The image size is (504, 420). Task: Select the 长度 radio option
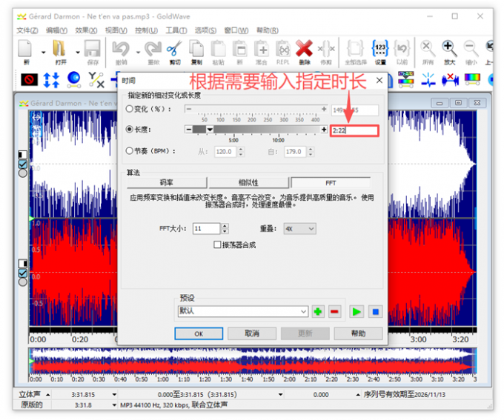[129, 129]
